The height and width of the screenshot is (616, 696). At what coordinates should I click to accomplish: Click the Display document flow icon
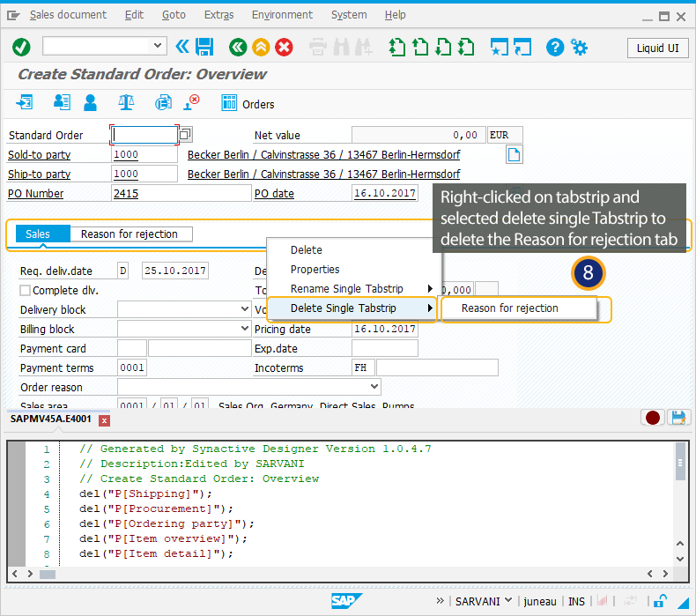(25, 102)
